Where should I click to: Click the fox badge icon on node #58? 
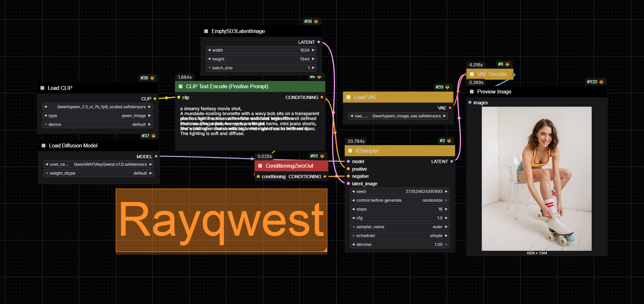pyautogui.click(x=316, y=21)
